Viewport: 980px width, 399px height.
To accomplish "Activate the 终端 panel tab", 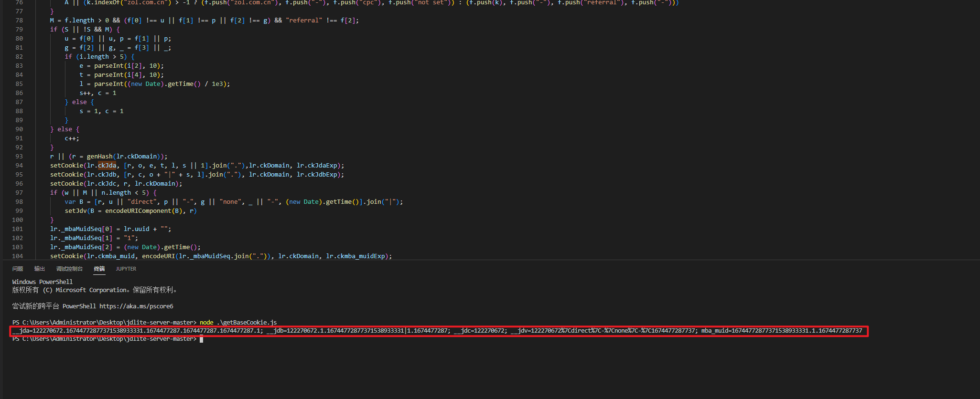I will coord(99,269).
